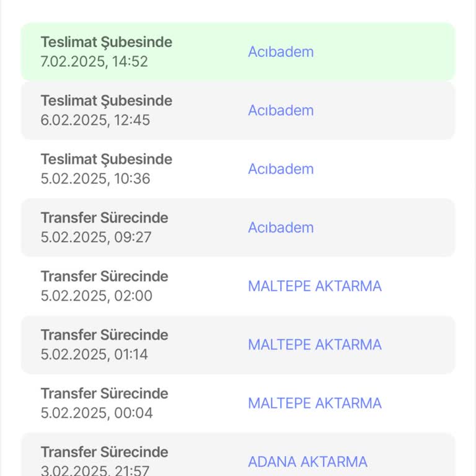Open the ADANA AKTARMA link
The width and height of the screenshot is (476, 476).
(x=307, y=462)
